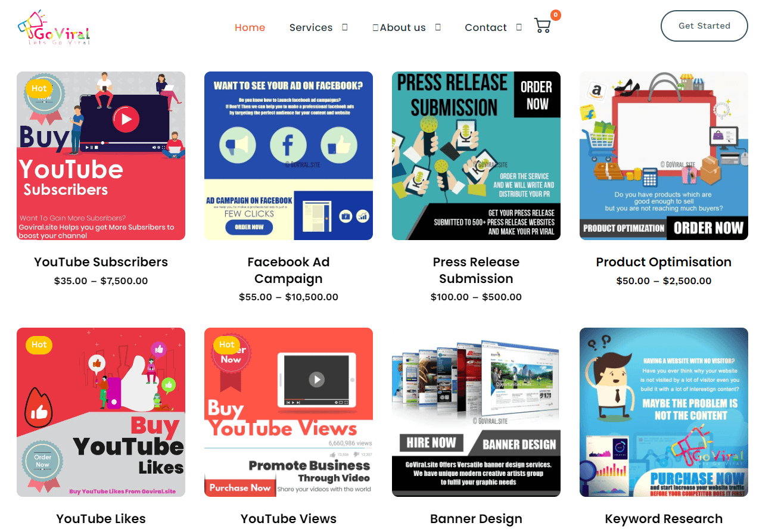Expand the Services dropdown arrow
778x532 pixels.
(345, 27)
